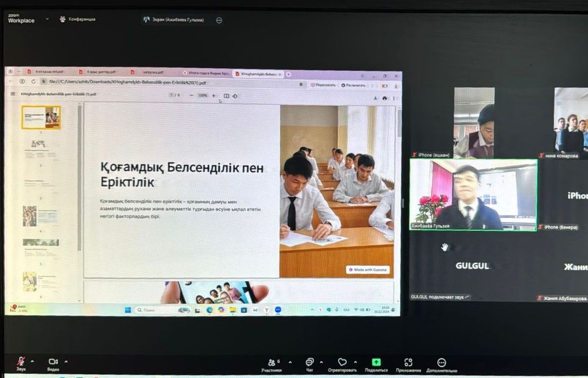Click the PDF thumbnail panel scrollbar

pyautogui.click(x=79, y=178)
